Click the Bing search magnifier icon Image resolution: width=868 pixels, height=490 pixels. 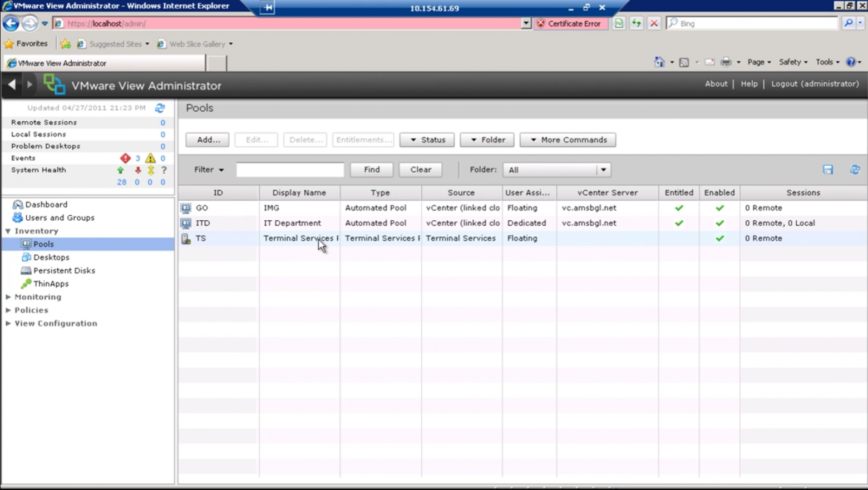pos(848,23)
